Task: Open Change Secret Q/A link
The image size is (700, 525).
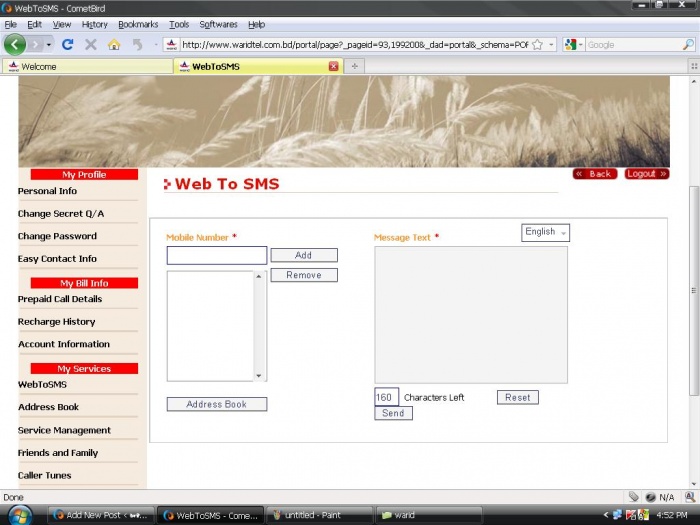Action: pyautogui.click(x=61, y=214)
